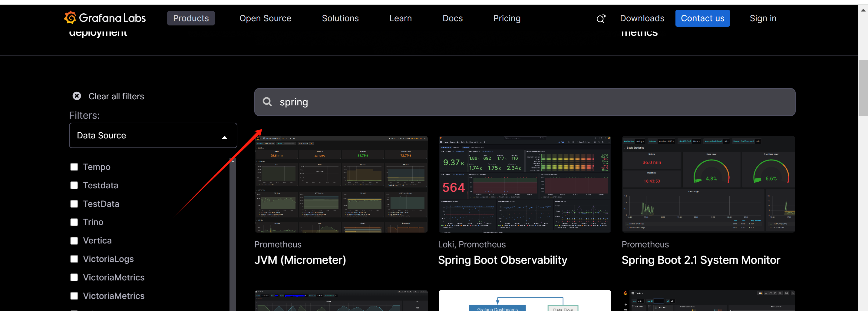The height and width of the screenshot is (311, 868).
Task: Click the magnifier icon in search box
Action: [x=267, y=102]
